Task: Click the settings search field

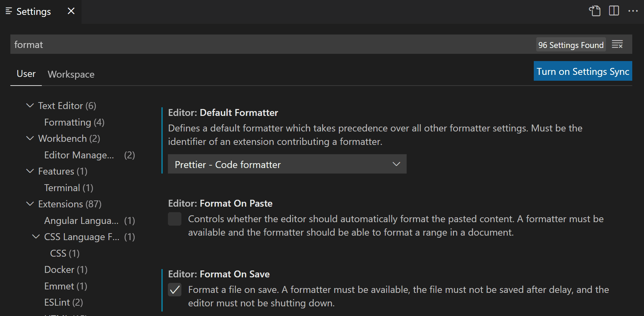Action: 269,45
